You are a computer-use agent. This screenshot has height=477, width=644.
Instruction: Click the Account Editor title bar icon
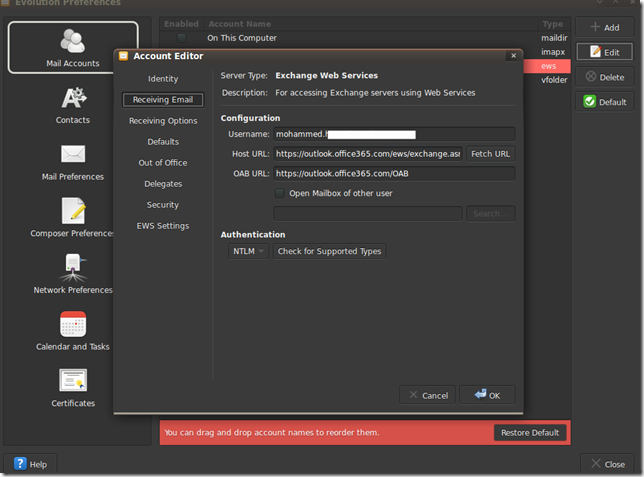[123, 56]
